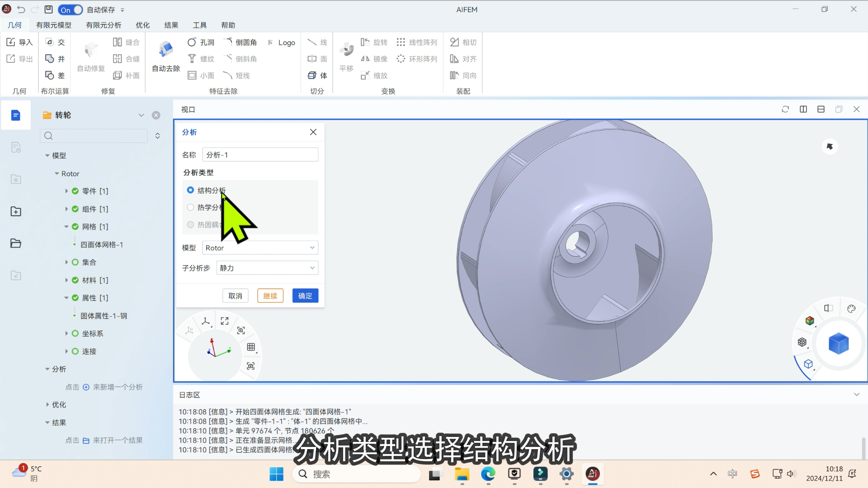Click the 分析名称 input field
868x488 pixels.
260,155
